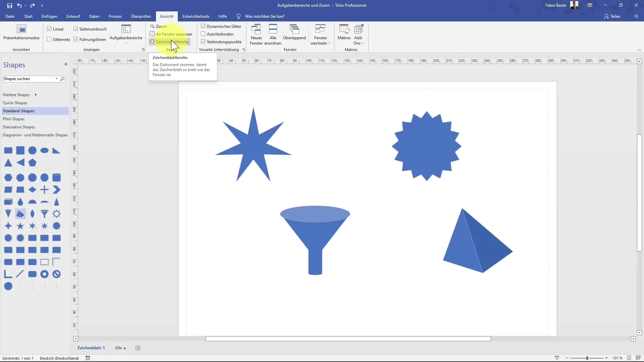Screen dimensions: 644x362
Task: Collapse the Shapes pane with the arrow
Action: click(66, 64)
